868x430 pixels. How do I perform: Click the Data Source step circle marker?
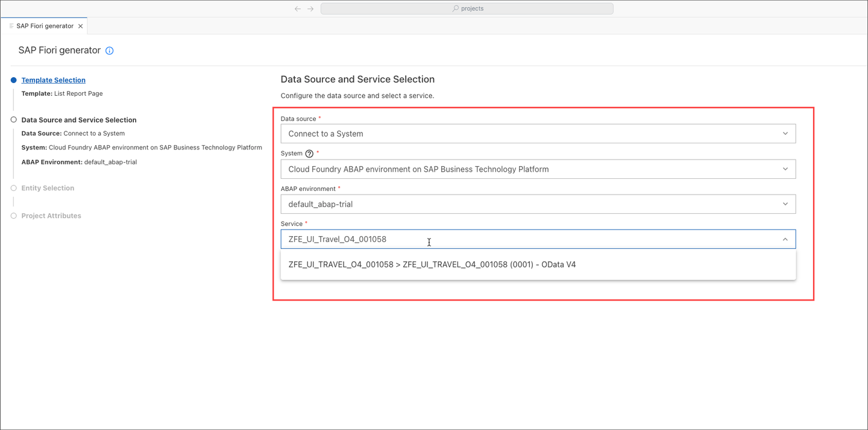coord(13,120)
